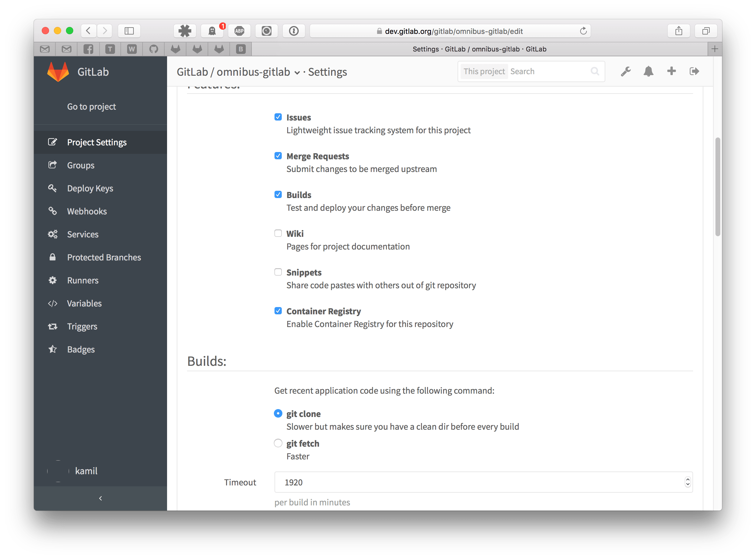The height and width of the screenshot is (559, 756).
Task: Click the Variables sidebar link
Action: click(x=83, y=303)
